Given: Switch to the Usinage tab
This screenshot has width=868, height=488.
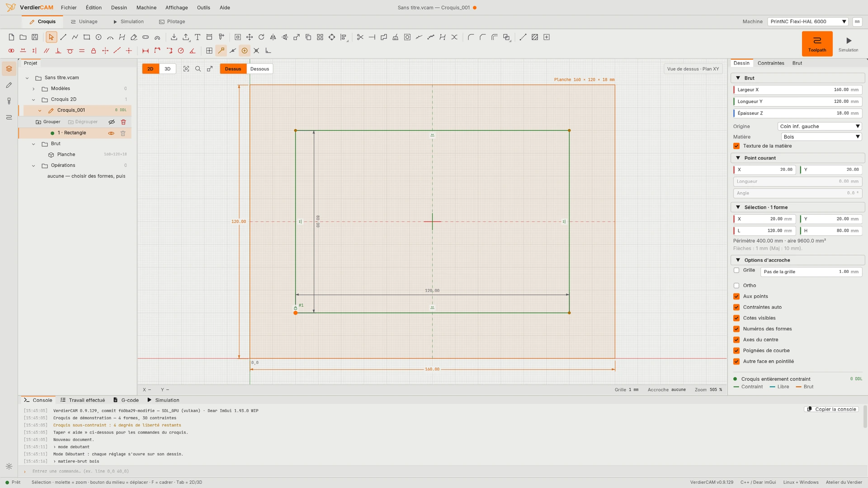Looking at the screenshot, I should click(x=84, y=22).
